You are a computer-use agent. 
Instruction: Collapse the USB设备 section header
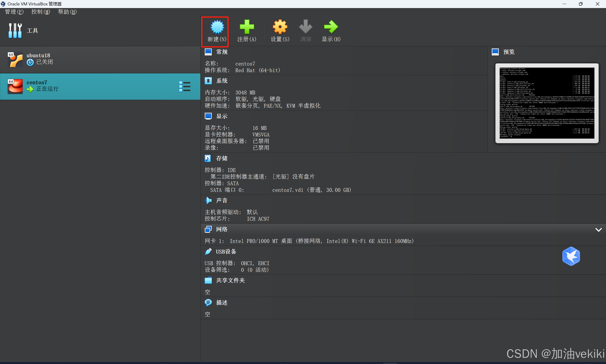tap(226, 251)
